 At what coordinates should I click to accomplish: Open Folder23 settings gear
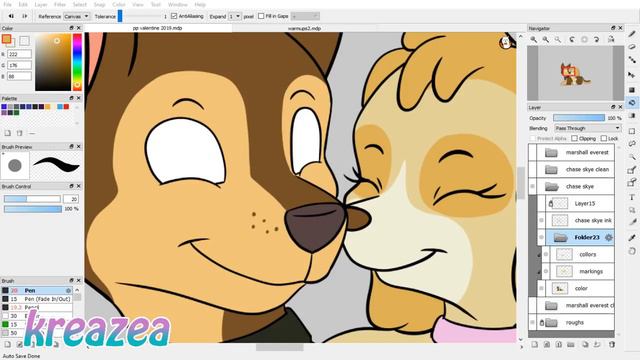point(609,237)
